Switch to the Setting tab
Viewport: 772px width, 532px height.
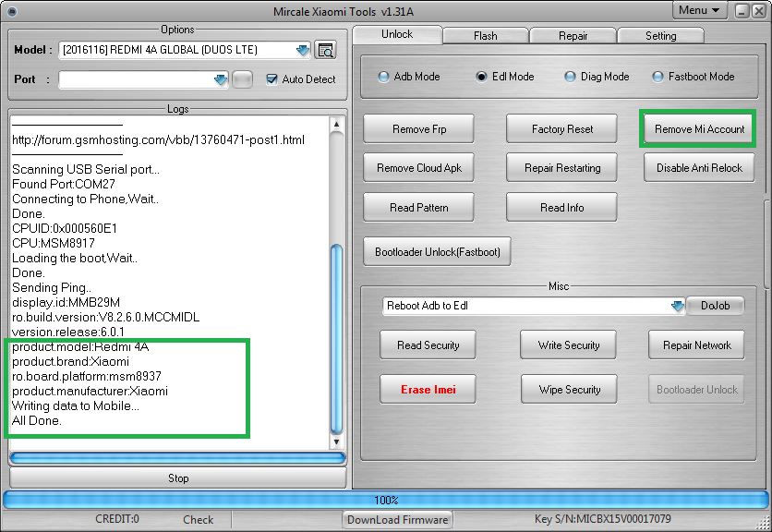[x=661, y=36]
